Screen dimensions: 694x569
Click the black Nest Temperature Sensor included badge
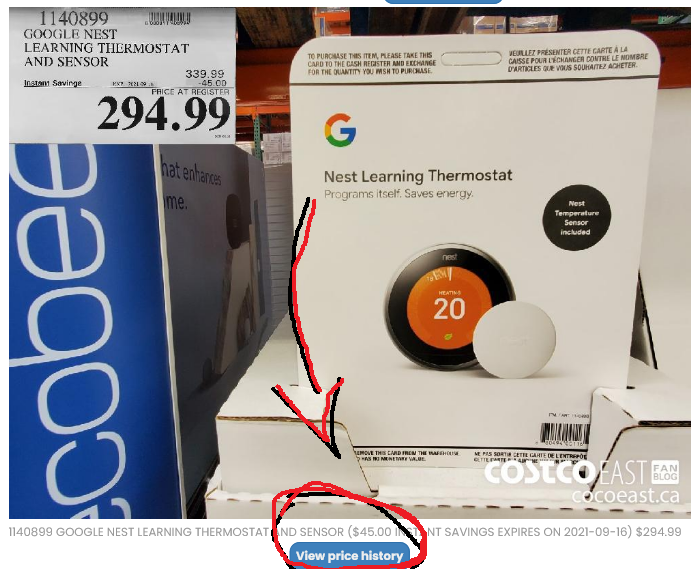coord(576,217)
